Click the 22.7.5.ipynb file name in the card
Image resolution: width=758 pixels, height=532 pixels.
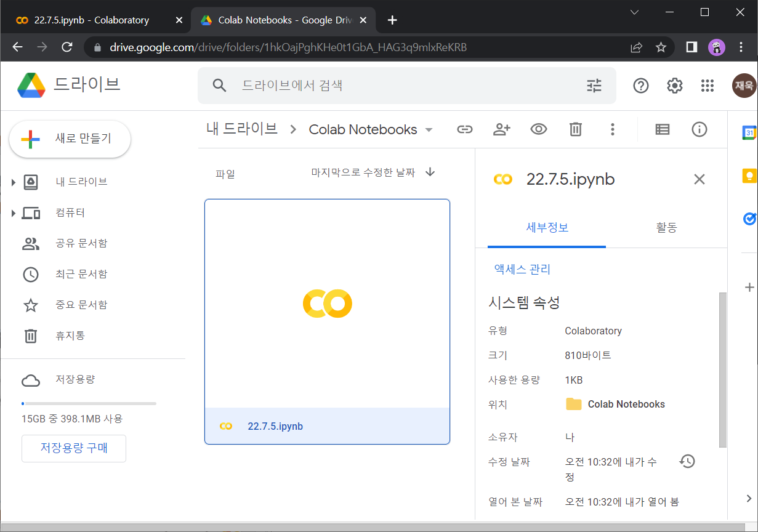point(275,426)
